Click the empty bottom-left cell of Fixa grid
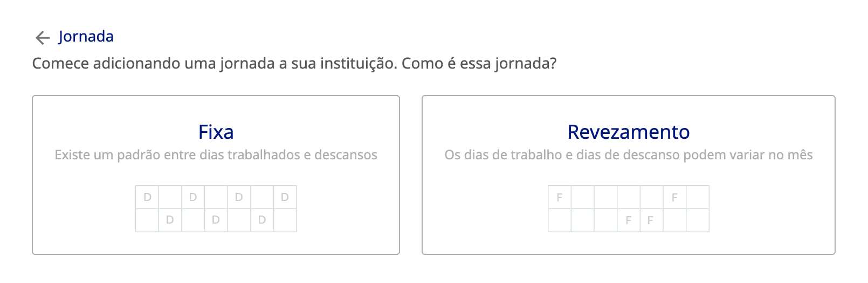868x283 pixels. click(147, 220)
